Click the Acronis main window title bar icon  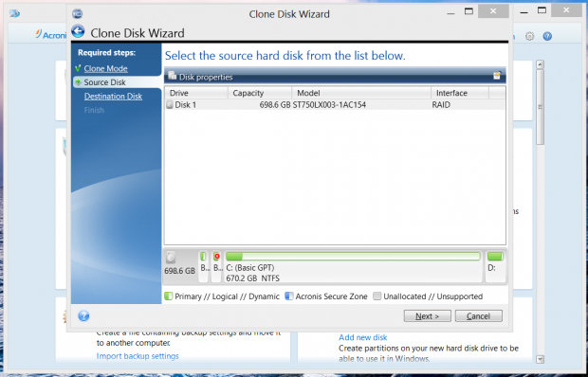click(x=14, y=14)
